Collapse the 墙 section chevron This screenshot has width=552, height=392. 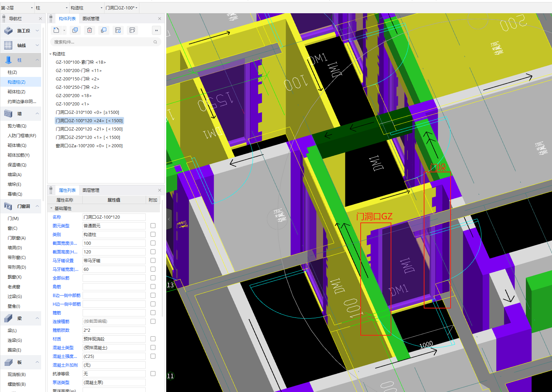click(x=37, y=113)
